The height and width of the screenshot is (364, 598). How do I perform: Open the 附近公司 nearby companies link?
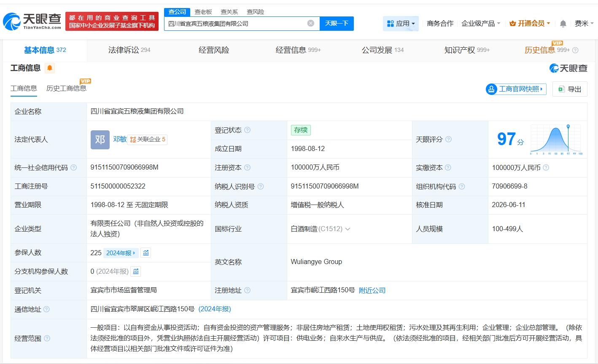tap(372, 290)
